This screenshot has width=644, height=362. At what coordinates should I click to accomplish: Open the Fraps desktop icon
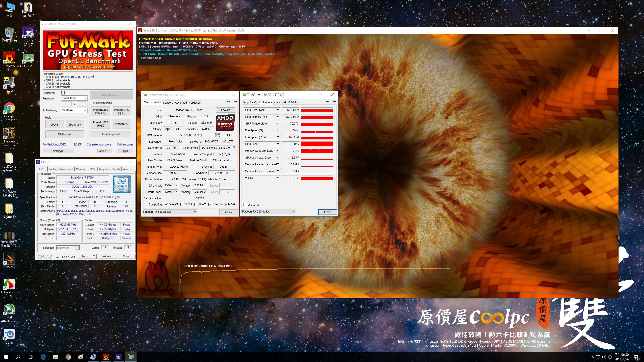click(9, 84)
